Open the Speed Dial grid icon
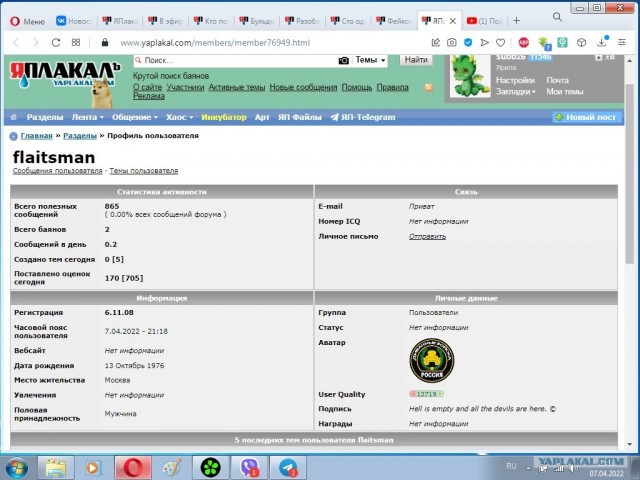Image resolution: width=640 pixels, height=480 pixels. [x=76, y=42]
